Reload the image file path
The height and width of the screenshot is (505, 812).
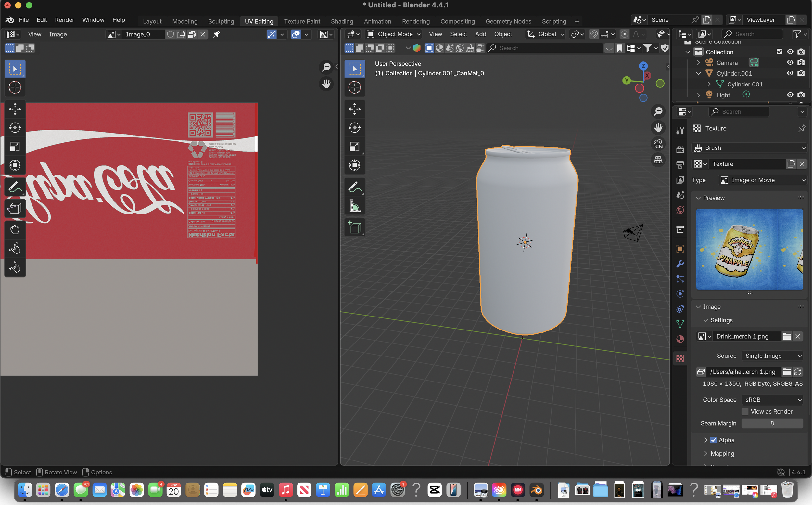(798, 372)
